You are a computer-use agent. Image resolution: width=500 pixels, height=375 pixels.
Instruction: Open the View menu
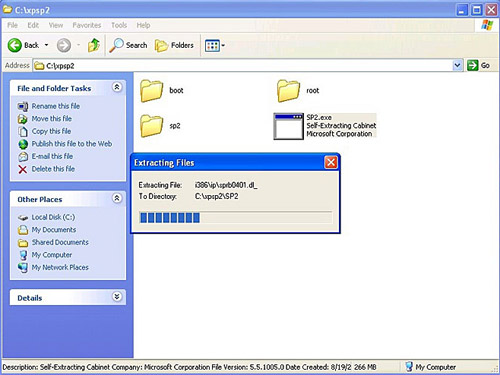coord(56,25)
